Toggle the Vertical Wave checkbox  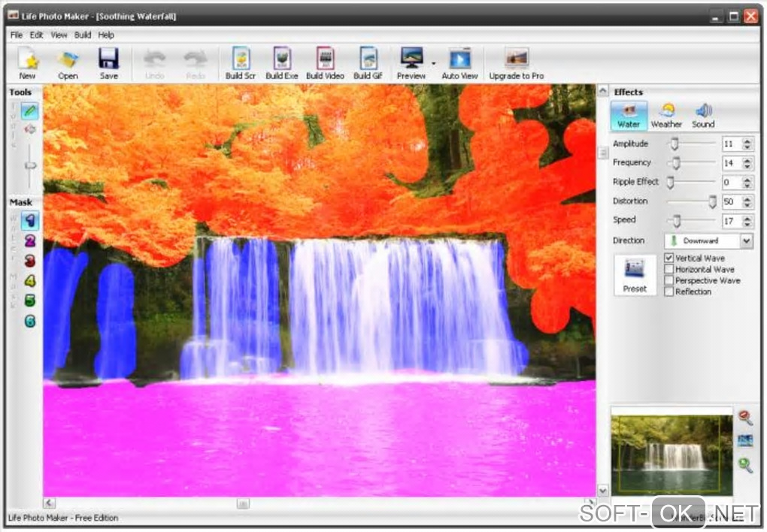(668, 258)
